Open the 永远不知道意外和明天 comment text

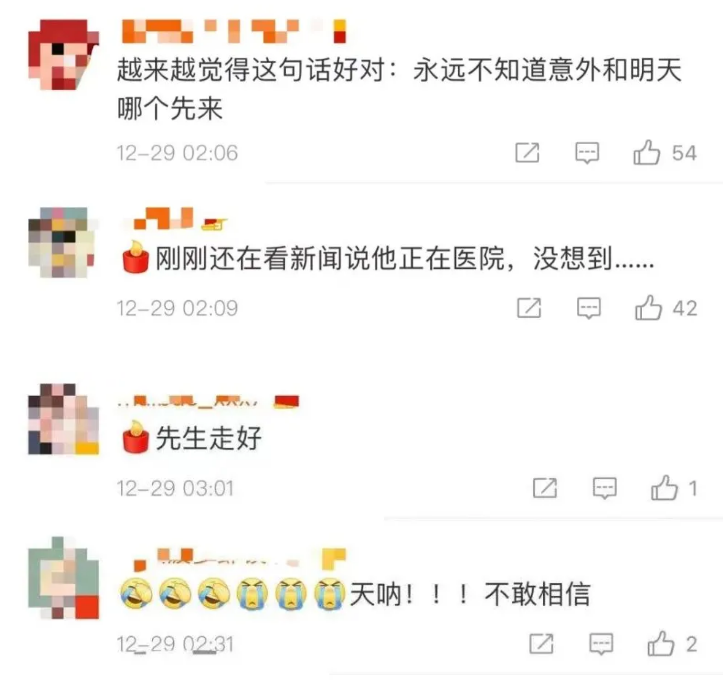pos(399,89)
